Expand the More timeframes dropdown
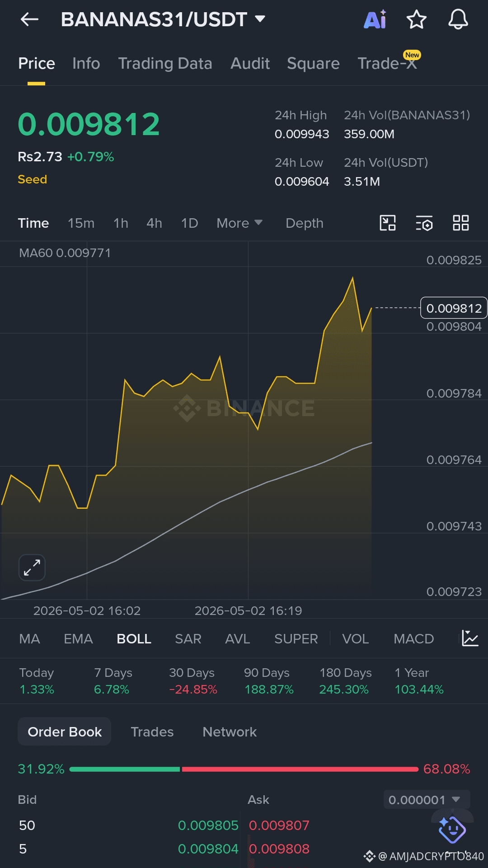 click(x=239, y=223)
